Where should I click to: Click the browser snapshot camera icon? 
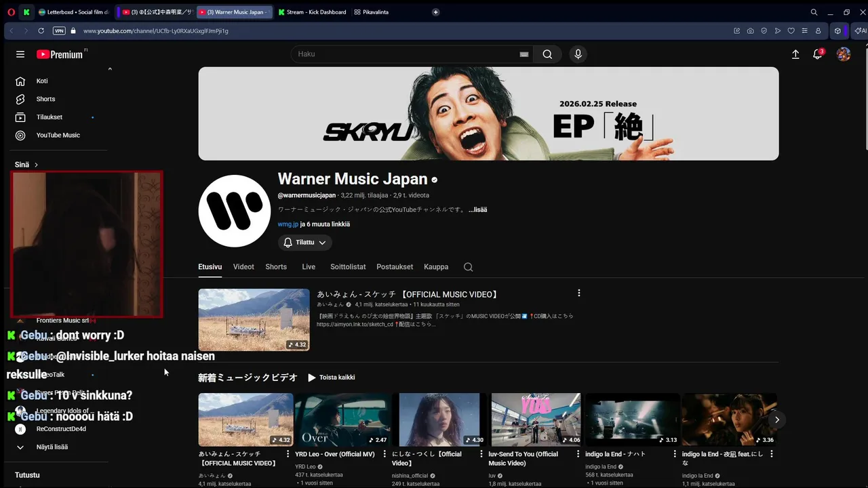750,30
